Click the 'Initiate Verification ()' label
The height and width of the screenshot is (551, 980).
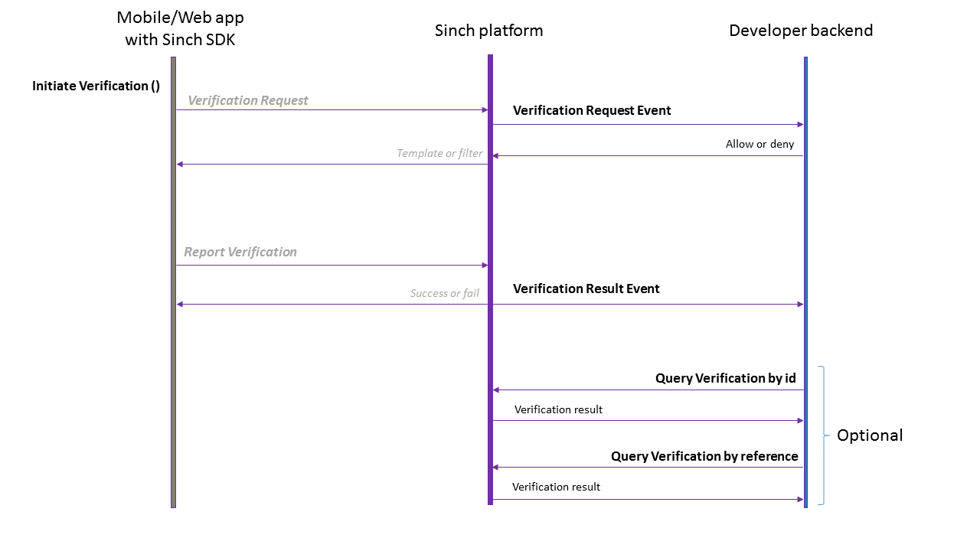point(96,86)
